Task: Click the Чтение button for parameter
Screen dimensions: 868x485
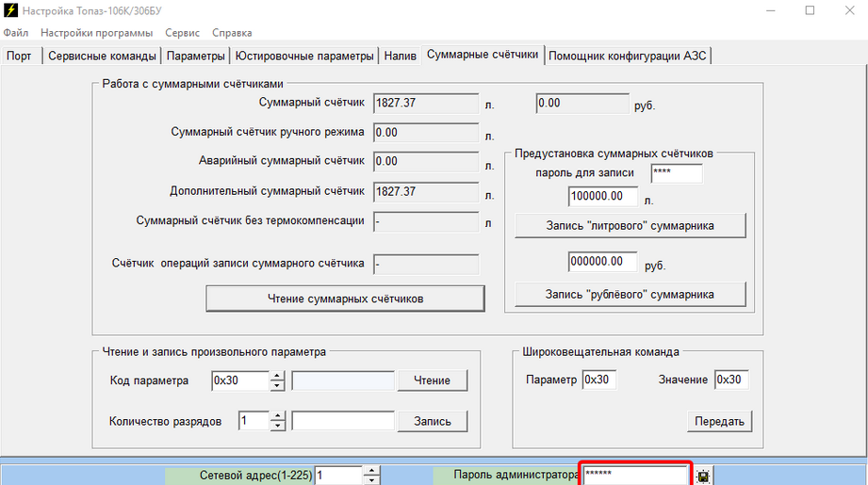Action: (433, 380)
